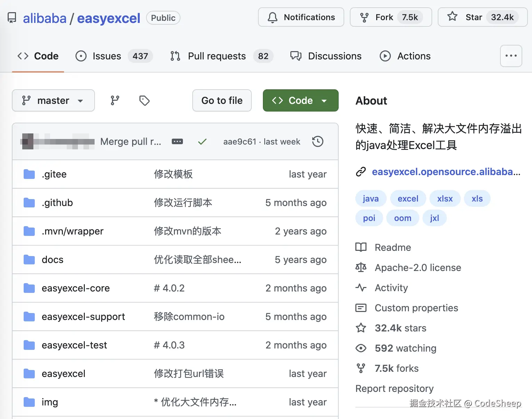Click folder icon of the docs row
The width and height of the screenshot is (532, 419).
pyautogui.click(x=29, y=260)
